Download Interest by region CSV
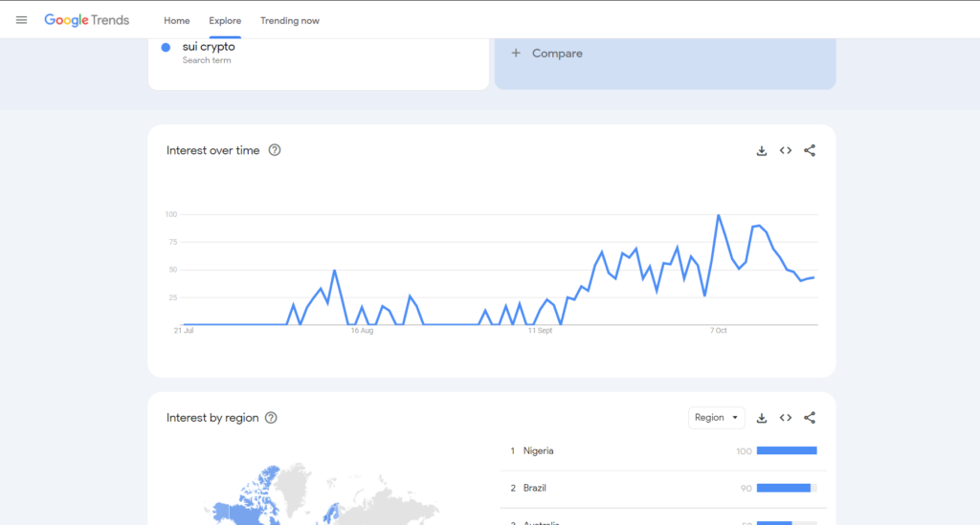Screen dimensions: 980x525 tap(761, 418)
